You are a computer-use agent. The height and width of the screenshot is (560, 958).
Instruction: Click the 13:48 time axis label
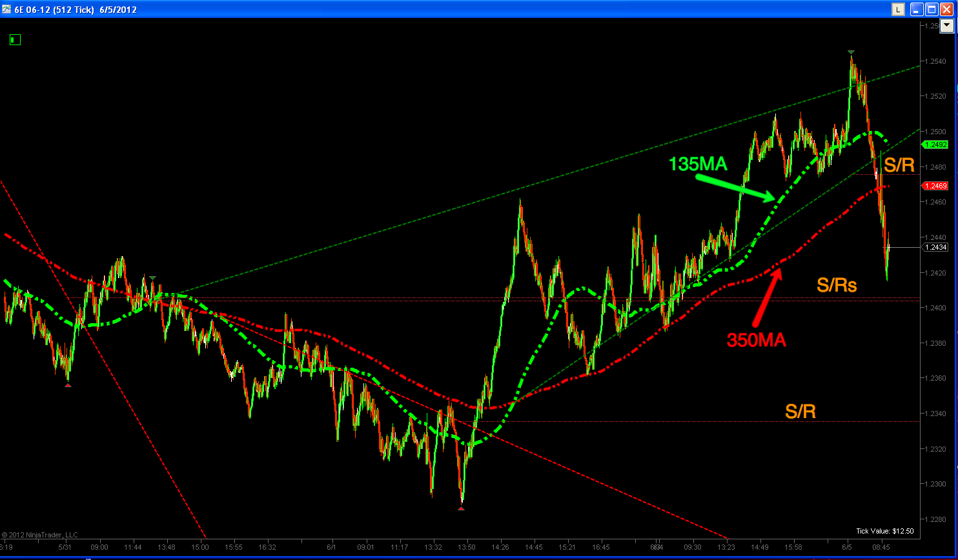click(167, 547)
